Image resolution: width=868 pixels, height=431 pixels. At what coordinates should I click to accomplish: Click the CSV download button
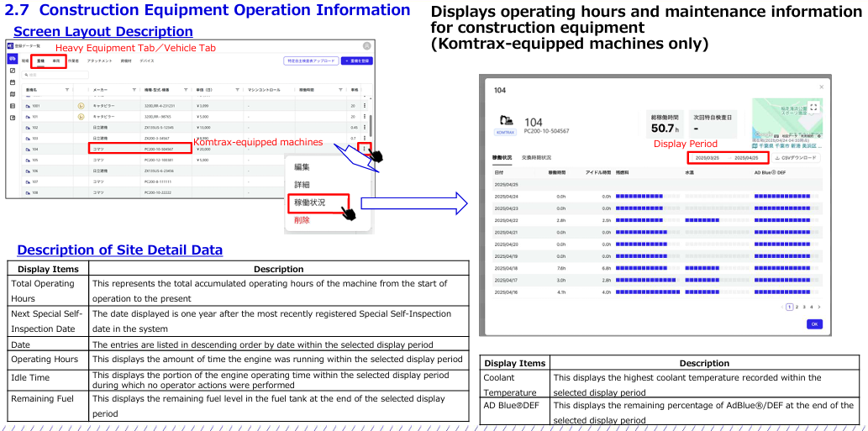coord(796,158)
